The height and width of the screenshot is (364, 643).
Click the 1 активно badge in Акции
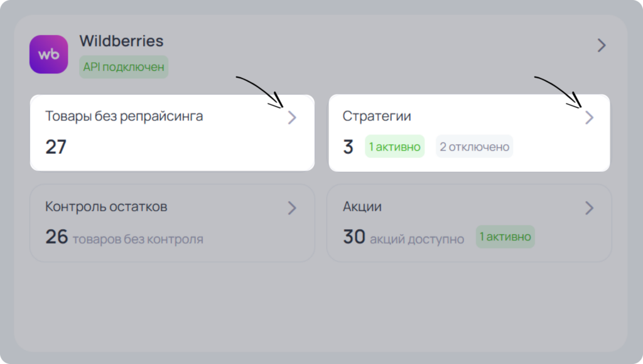click(x=505, y=237)
